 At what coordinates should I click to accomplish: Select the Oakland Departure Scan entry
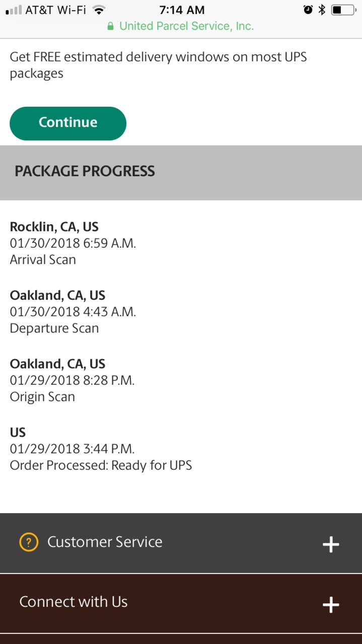[x=73, y=312]
